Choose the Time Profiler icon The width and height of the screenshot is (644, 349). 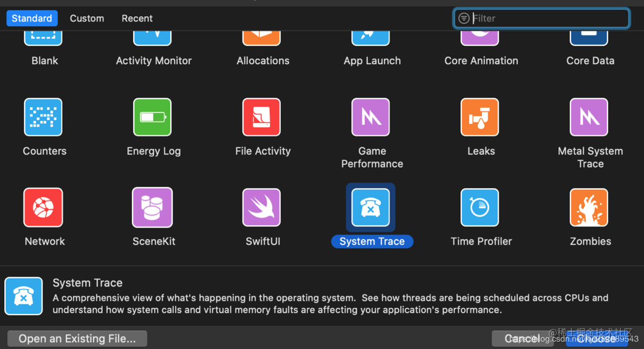click(480, 208)
